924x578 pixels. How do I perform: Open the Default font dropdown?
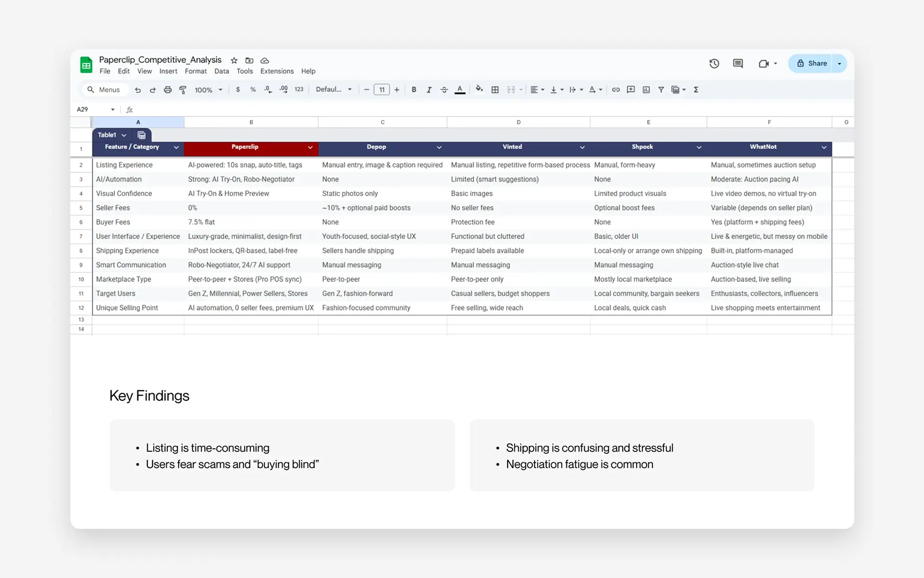334,90
